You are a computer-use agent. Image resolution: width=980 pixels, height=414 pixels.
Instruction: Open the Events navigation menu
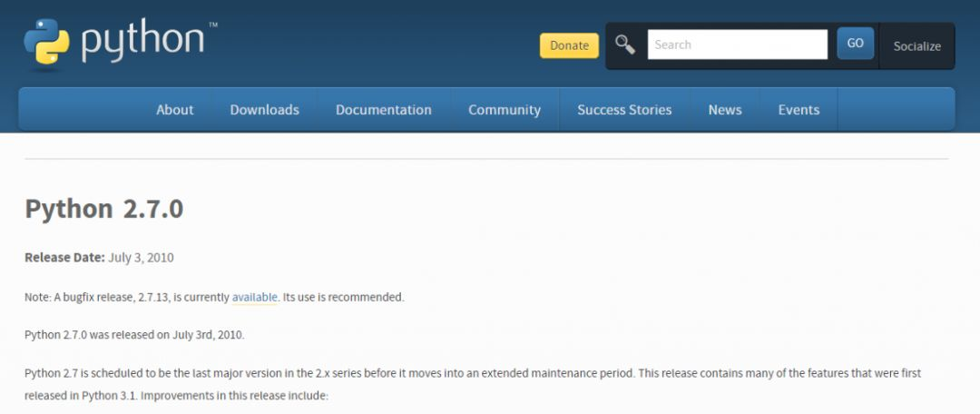[799, 110]
